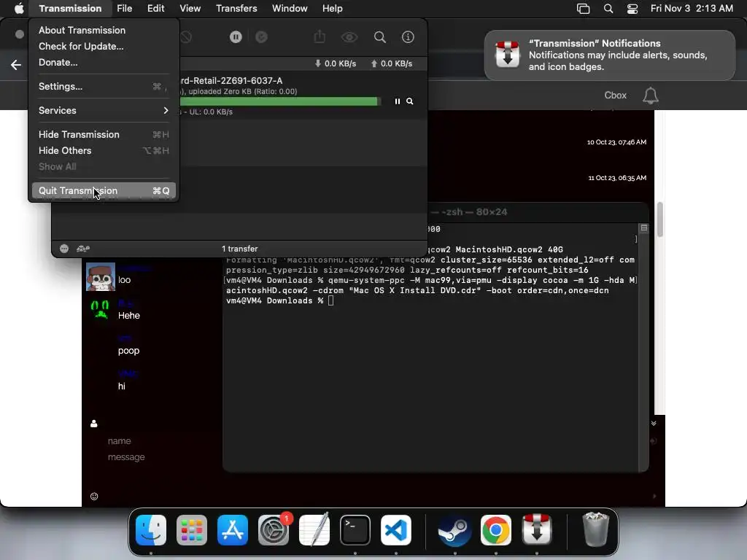This screenshot has width=747, height=560.
Task: Choose Hide Transmission menu item
Action: pos(104,134)
